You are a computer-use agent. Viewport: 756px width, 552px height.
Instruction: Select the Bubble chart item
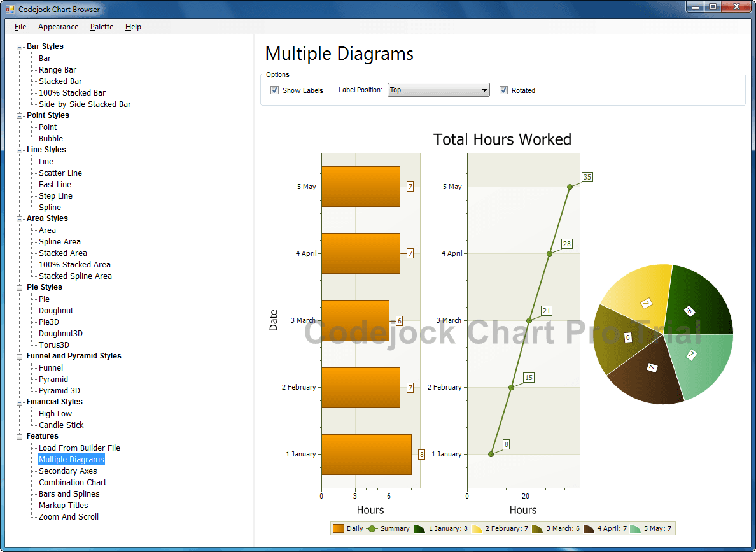(51, 139)
